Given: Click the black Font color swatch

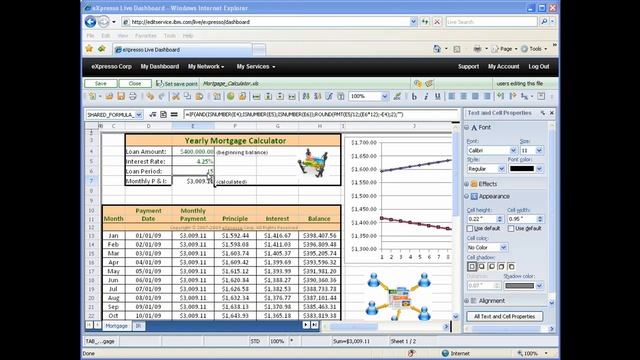Looking at the screenshot, I should coord(522,169).
